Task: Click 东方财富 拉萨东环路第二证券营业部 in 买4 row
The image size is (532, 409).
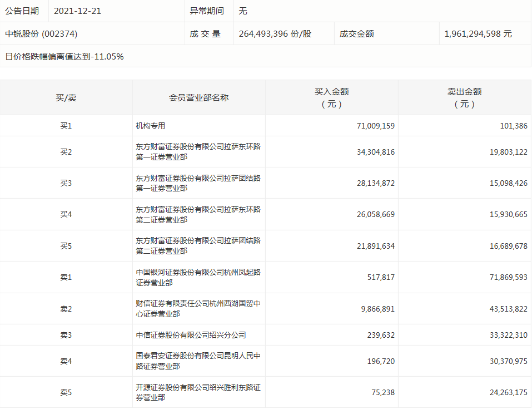Action: click(198, 214)
